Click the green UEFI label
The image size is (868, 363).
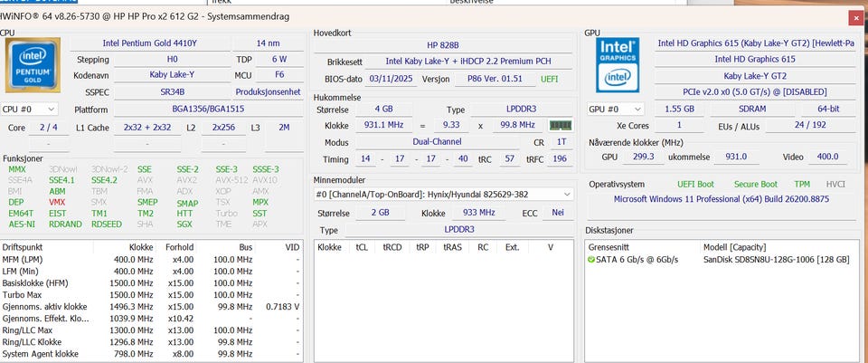point(550,79)
